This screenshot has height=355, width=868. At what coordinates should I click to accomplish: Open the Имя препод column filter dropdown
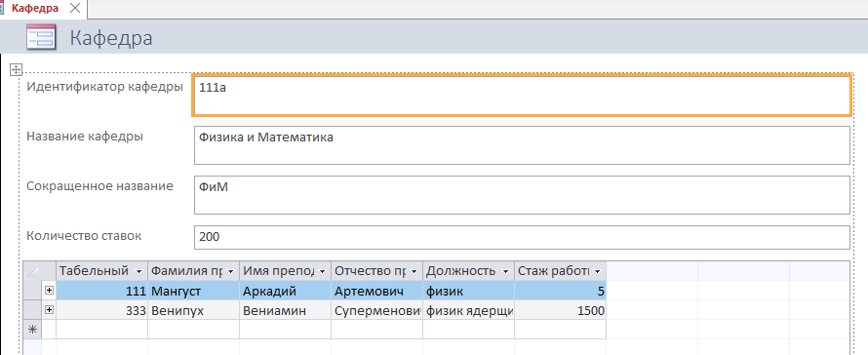point(323,271)
